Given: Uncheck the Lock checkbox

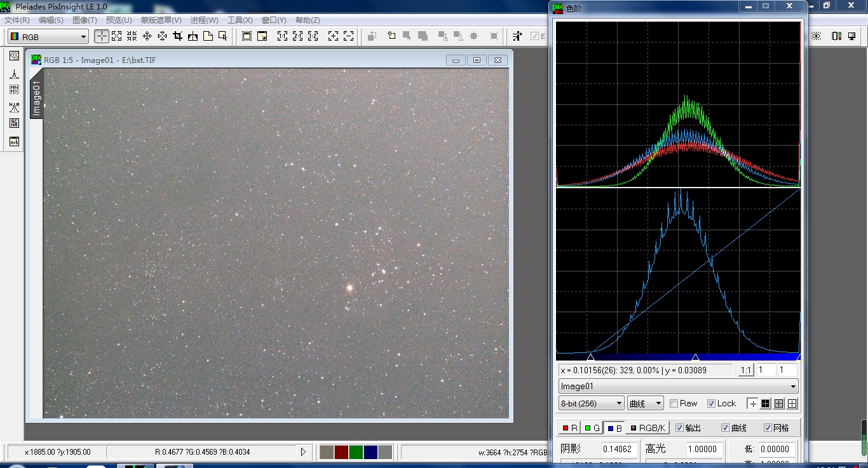Looking at the screenshot, I should (711, 403).
